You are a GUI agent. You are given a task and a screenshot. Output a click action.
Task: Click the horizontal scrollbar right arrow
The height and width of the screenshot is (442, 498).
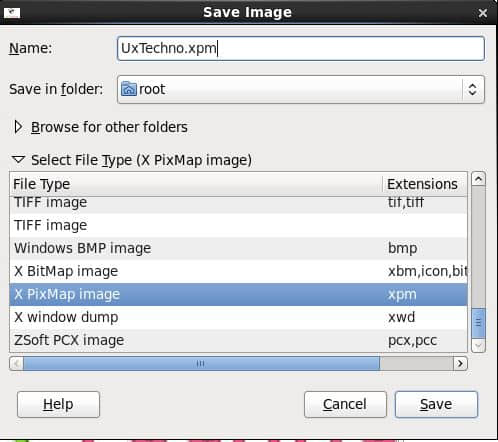click(460, 363)
